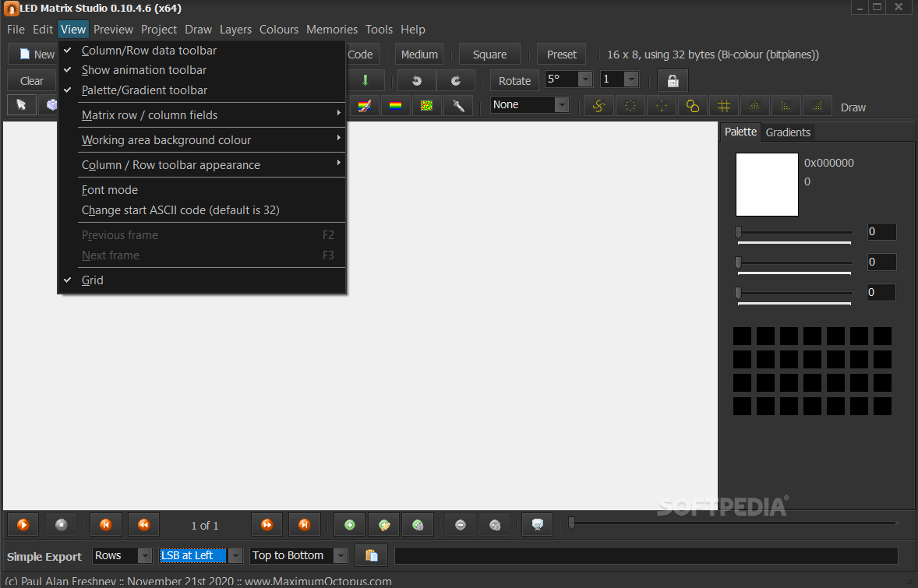Step to previous frame rewind icon
Image resolution: width=918 pixels, height=588 pixels.
[143, 525]
